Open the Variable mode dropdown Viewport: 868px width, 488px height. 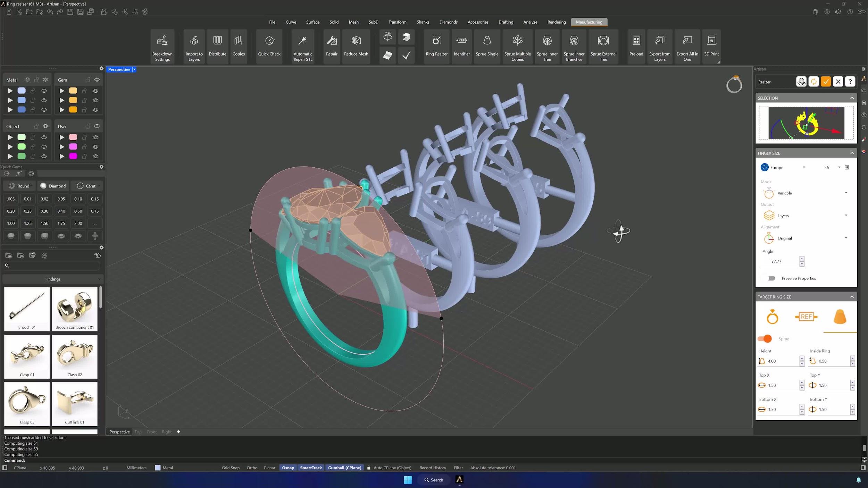tap(805, 193)
